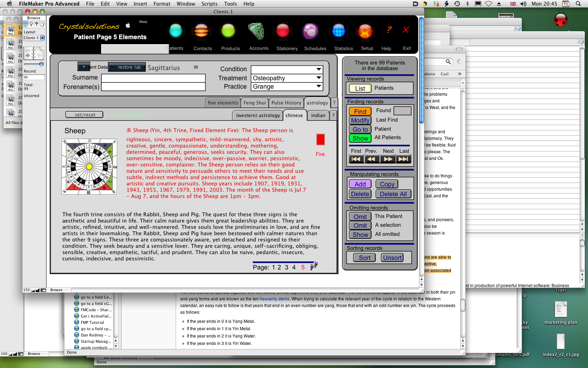Click the Add record button
The image size is (588, 368).
(360, 184)
